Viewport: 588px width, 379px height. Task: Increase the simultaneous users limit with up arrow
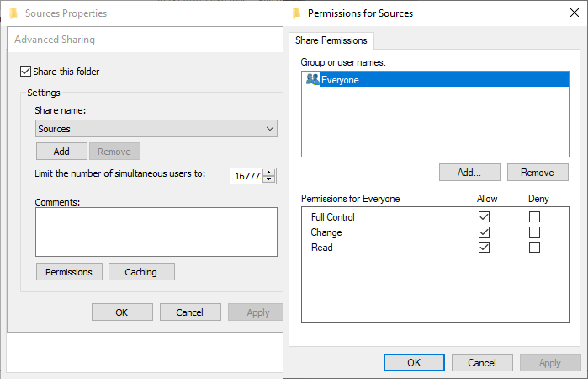269,173
